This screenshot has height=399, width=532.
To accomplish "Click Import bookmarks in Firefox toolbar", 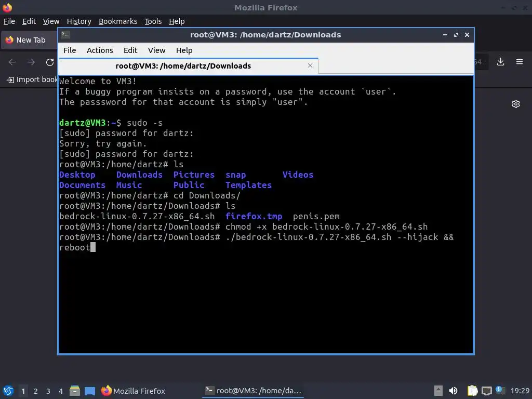I will 32,79.
